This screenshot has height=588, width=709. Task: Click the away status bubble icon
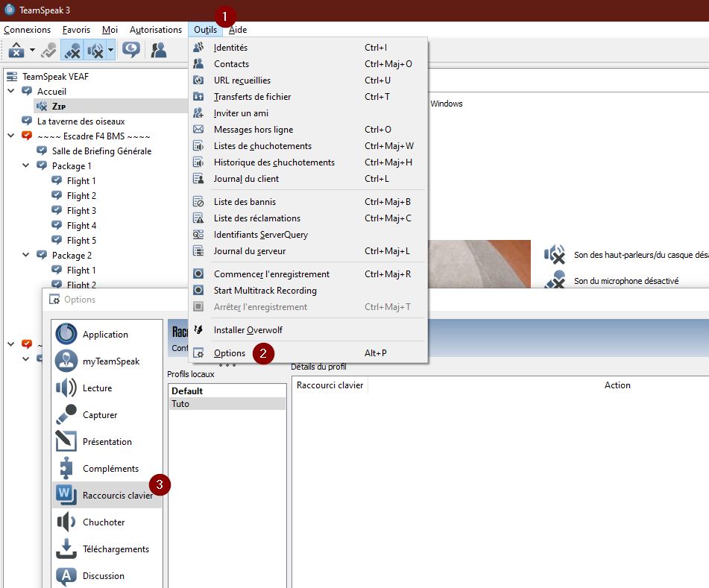131,50
